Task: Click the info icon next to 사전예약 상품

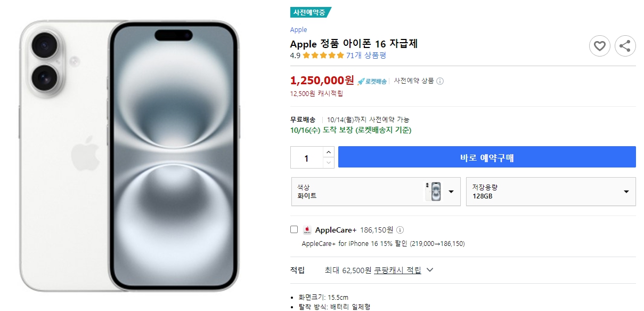Action: click(x=439, y=81)
